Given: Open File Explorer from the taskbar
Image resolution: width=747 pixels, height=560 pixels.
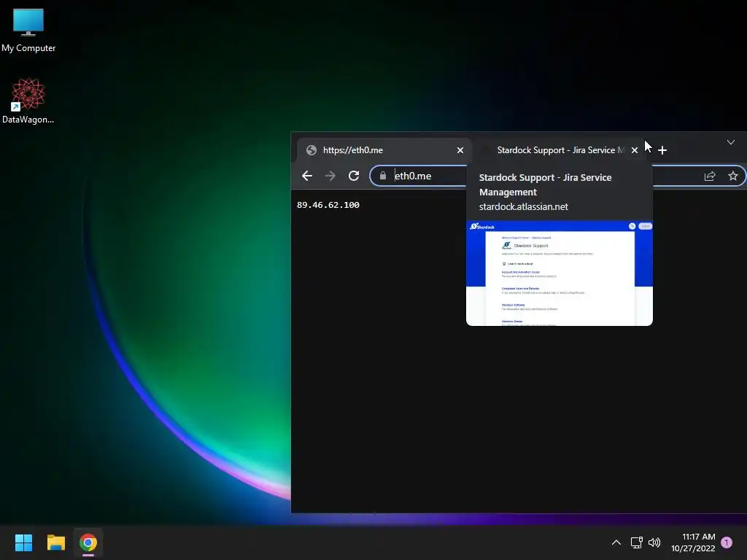Looking at the screenshot, I should click(x=55, y=542).
